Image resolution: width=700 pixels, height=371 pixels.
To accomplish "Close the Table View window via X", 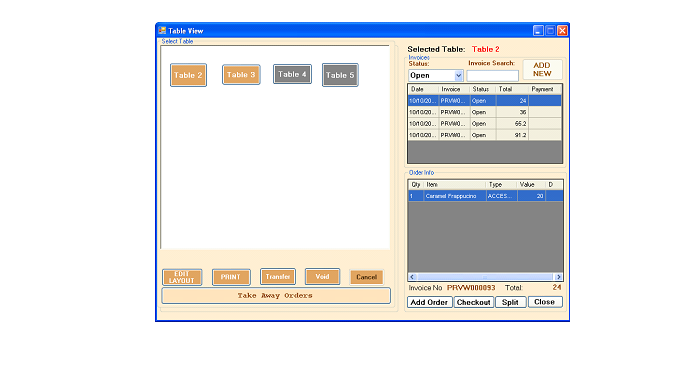I will click(562, 30).
